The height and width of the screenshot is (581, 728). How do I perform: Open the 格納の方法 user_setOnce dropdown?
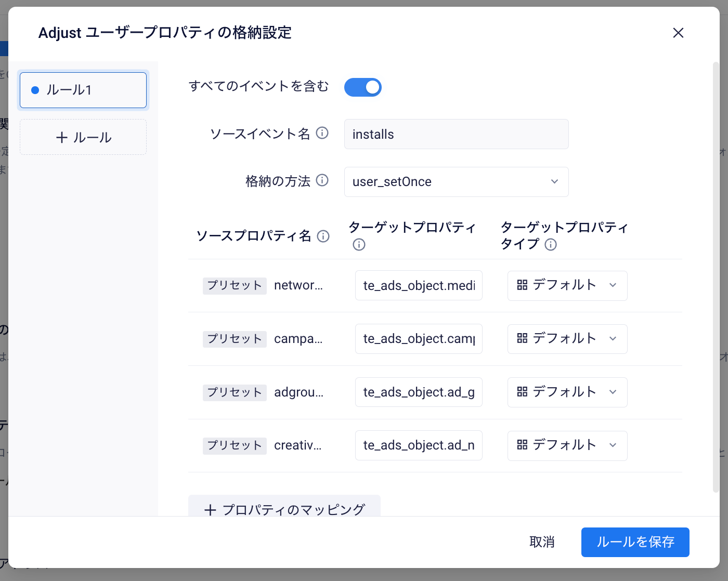click(456, 182)
